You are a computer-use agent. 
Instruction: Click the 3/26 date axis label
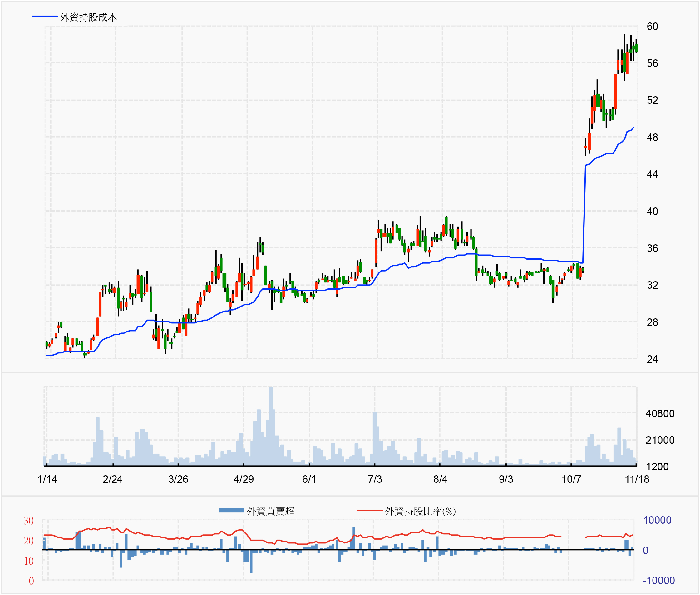point(178,479)
